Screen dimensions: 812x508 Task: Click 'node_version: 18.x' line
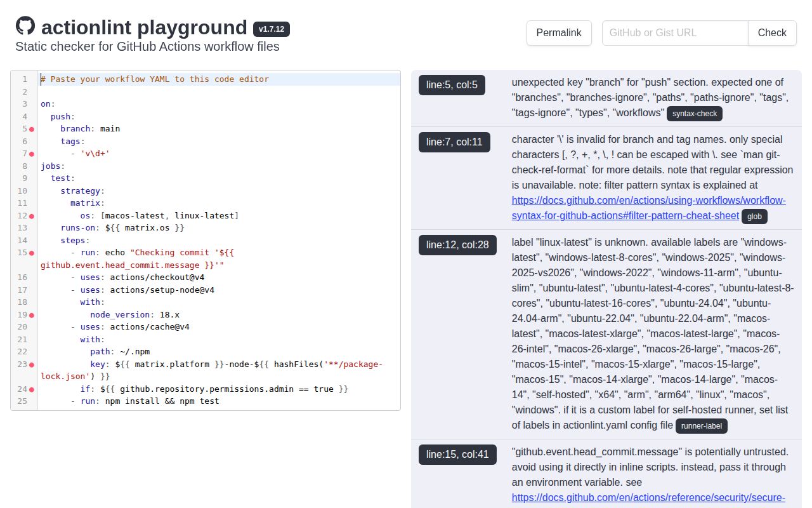coord(134,315)
